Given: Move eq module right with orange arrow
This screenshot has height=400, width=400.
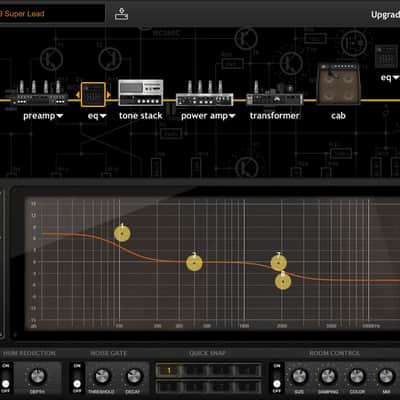Looking at the screenshot, I should (x=109, y=95).
